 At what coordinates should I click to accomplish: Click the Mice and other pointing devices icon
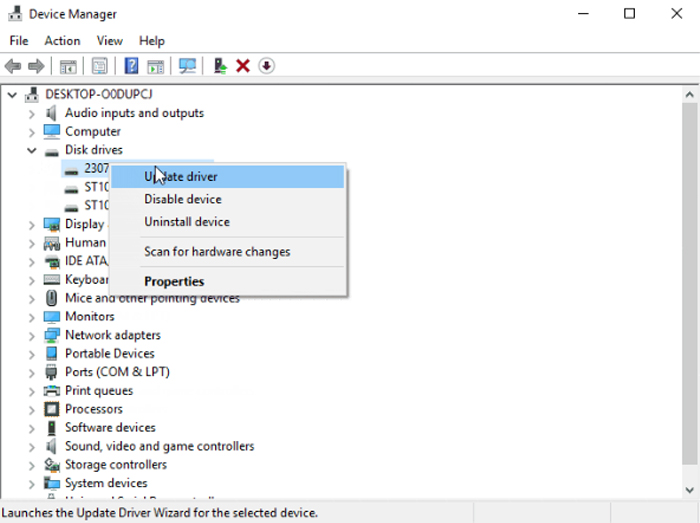(52, 298)
